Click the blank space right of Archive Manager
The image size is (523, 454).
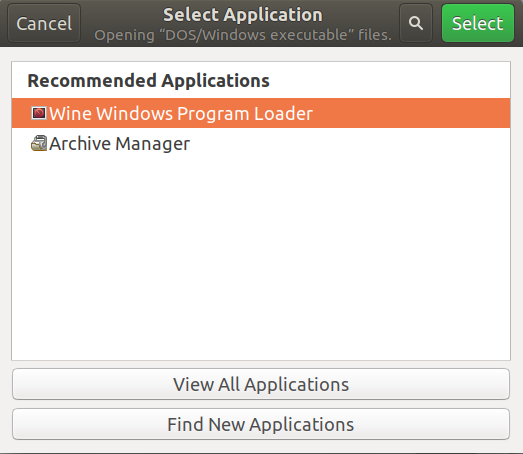tap(350, 143)
